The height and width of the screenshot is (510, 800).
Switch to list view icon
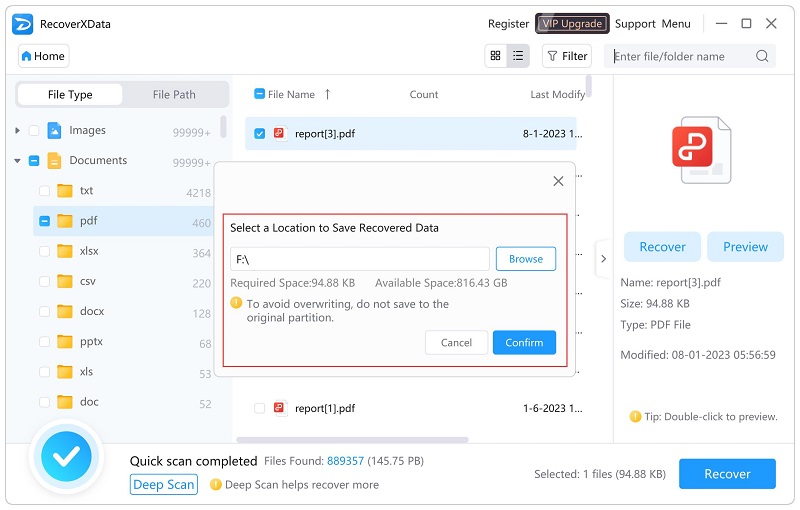(x=518, y=56)
